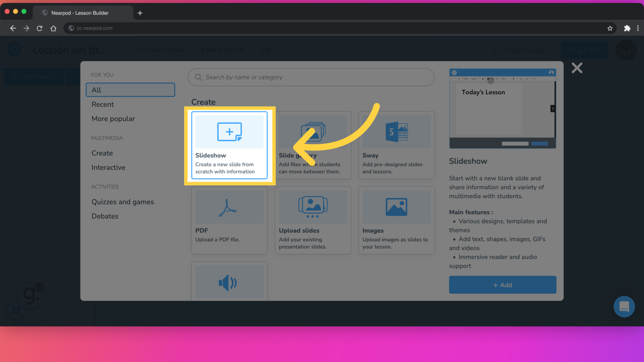Click the cloud save status icon
644x362 pixels.
click(265, 50)
